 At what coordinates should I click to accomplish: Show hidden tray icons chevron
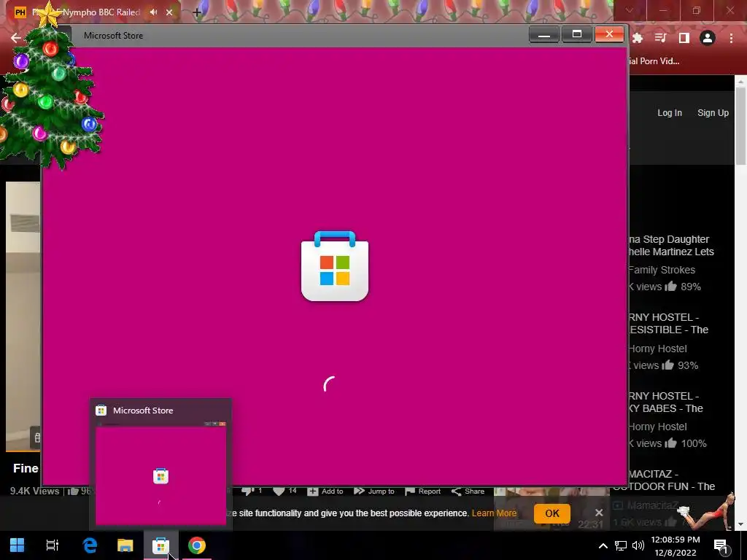point(603,545)
